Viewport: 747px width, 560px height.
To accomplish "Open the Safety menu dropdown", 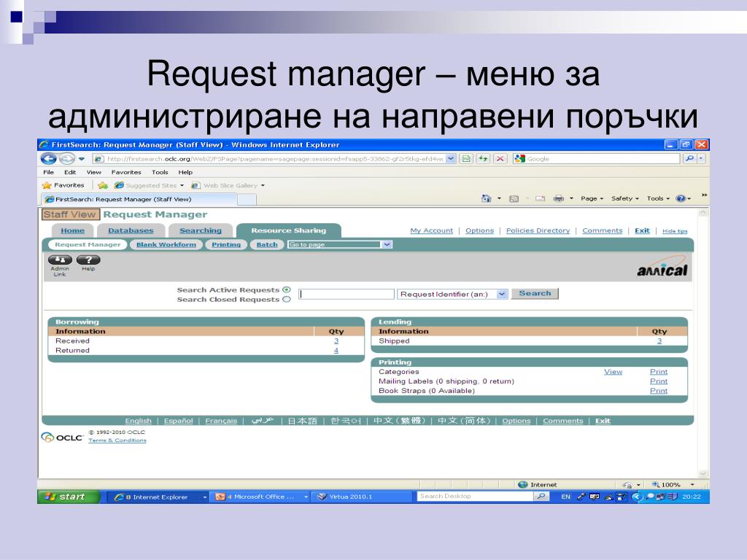I will coord(624,198).
